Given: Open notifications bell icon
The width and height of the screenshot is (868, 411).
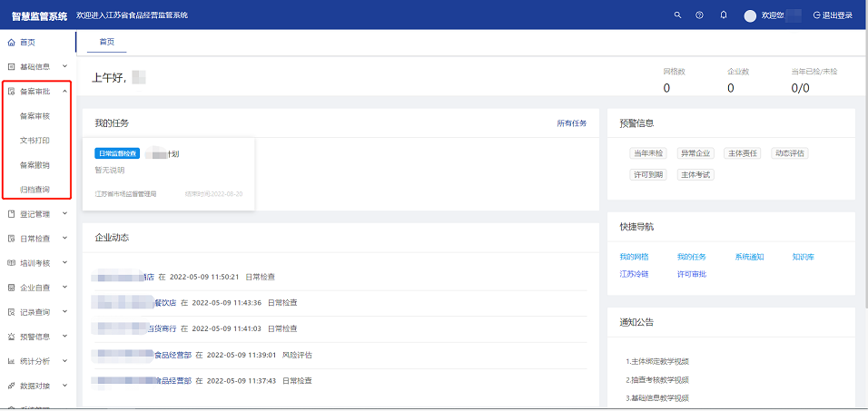Looking at the screenshot, I should [724, 15].
